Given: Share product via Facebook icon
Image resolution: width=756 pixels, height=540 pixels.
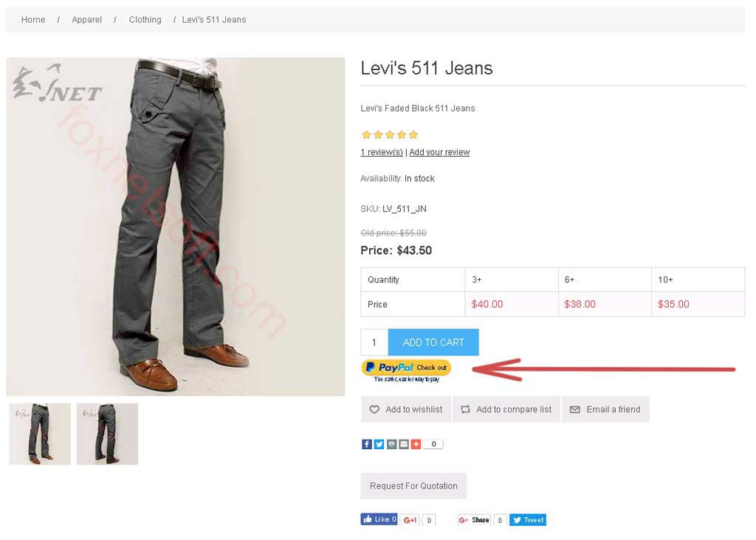Looking at the screenshot, I should coord(366,444).
